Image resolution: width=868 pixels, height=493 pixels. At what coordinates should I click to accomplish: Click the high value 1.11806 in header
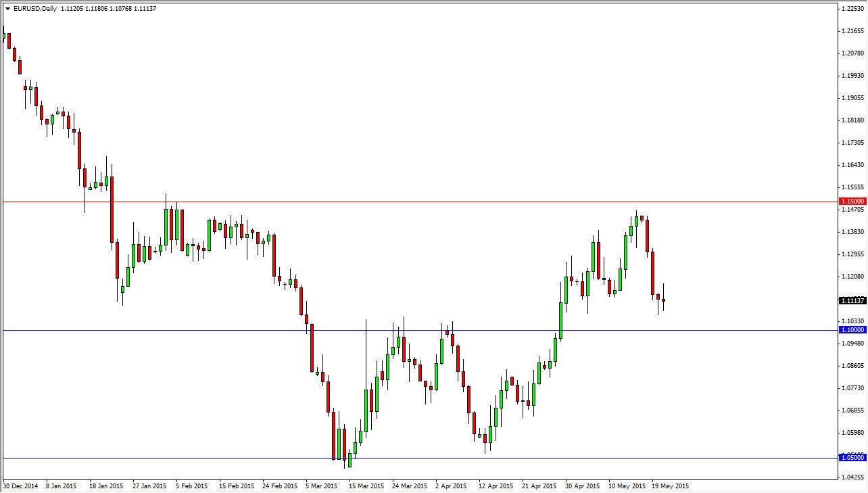pyautogui.click(x=96, y=9)
